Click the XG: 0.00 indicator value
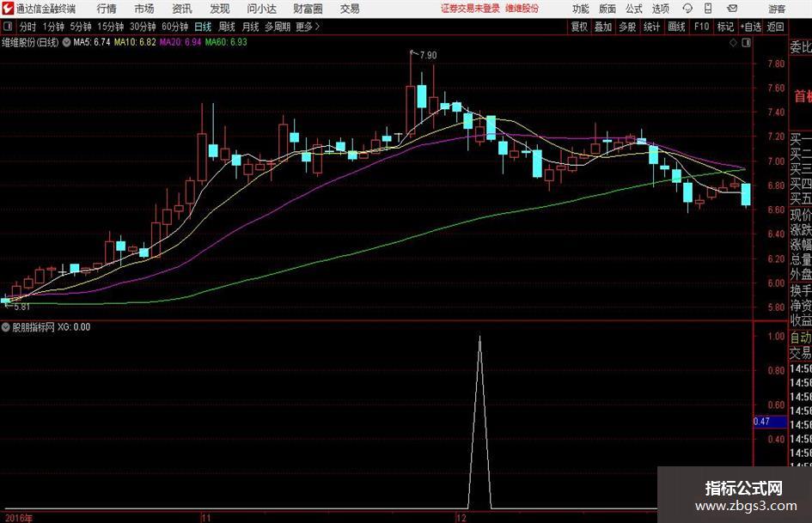The image size is (812, 523). point(74,327)
